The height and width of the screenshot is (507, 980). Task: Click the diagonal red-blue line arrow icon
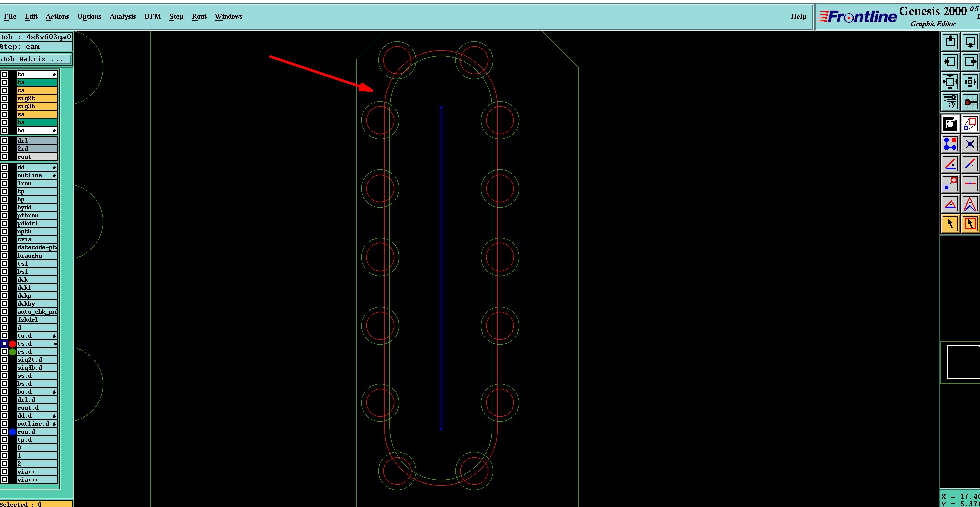970,164
